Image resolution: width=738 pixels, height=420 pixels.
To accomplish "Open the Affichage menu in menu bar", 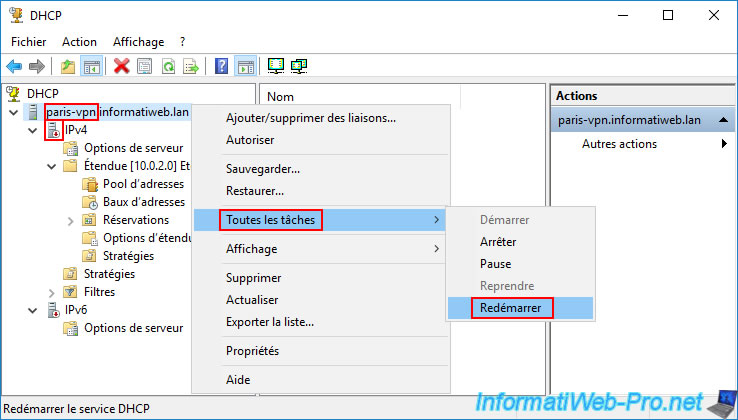I will [x=138, y=42].
